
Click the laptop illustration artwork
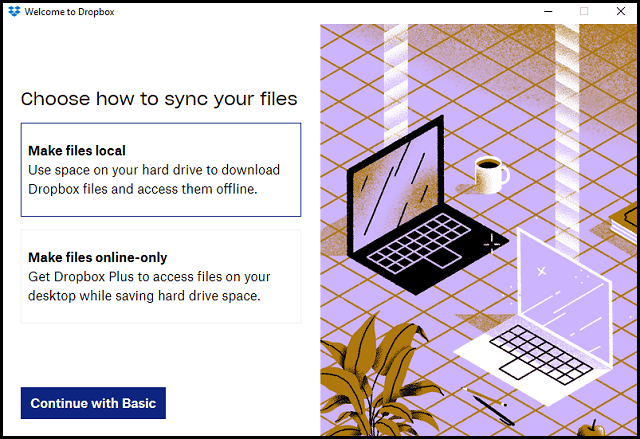click(480, 230)
